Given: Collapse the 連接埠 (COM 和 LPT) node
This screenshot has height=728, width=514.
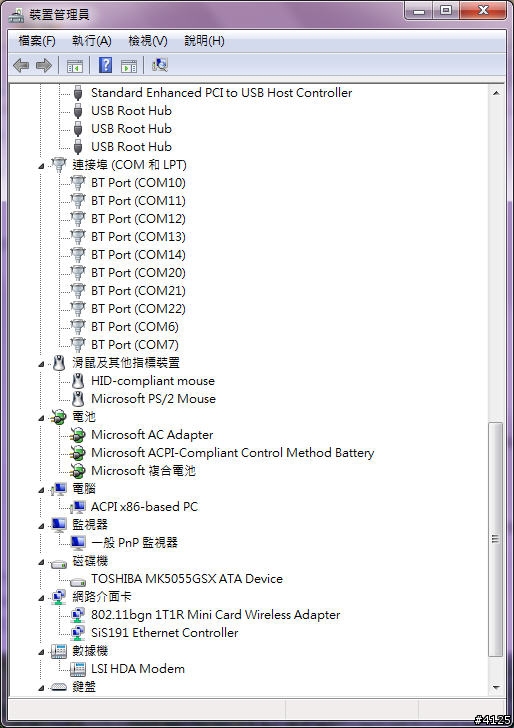Looking at the screenshot, I should 41,166.
